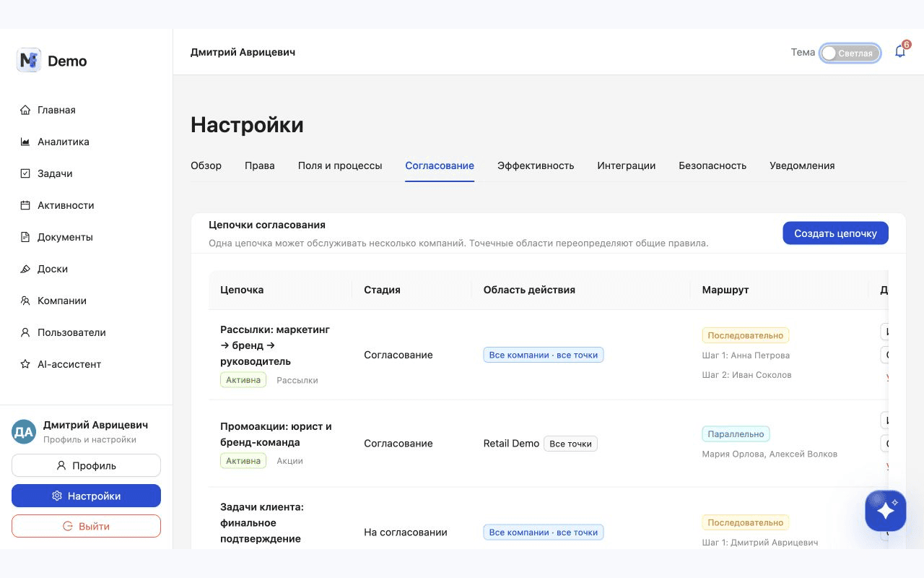
Task: Click Последовательно badge in the Рассылки row
Action: pos(746,335)
